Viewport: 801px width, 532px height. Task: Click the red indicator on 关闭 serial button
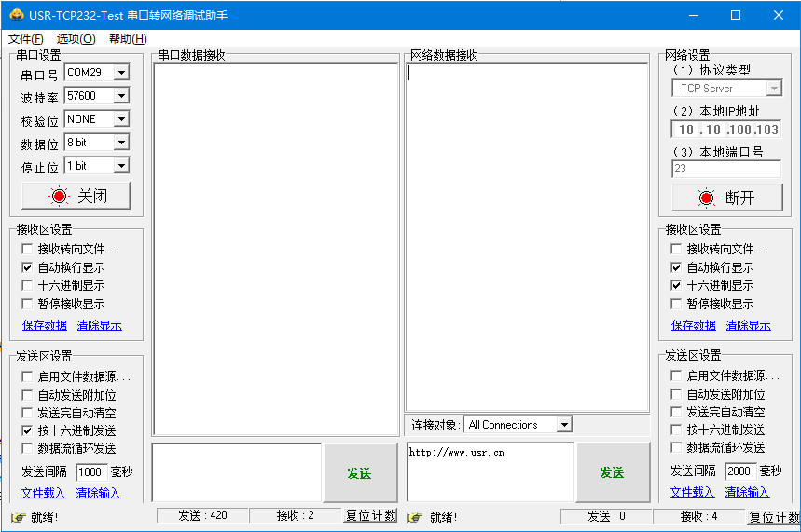click(60, 197)
